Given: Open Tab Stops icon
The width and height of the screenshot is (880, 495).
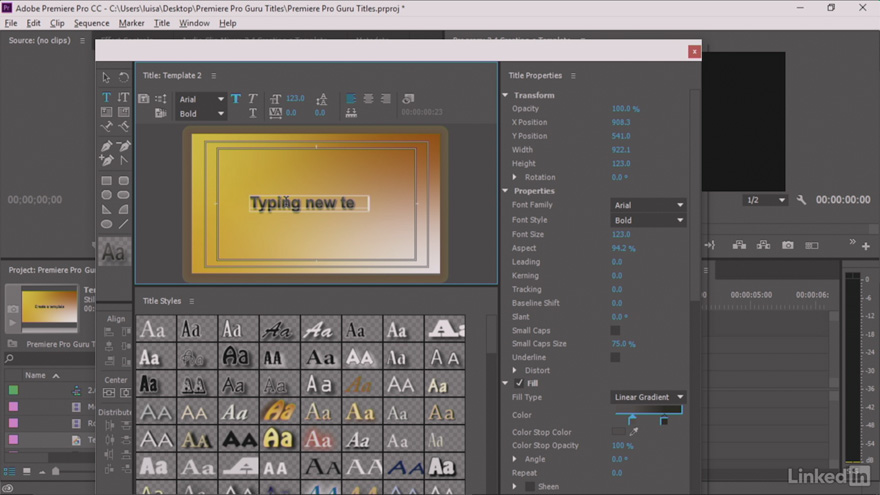Looking at the screenshot, I should (351, 113).
